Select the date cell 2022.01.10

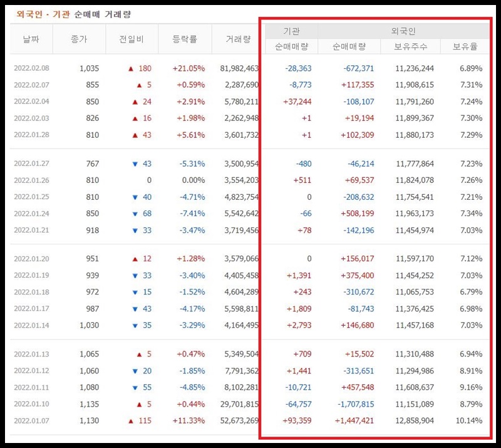pyautogui.click(x=32, y=404)
